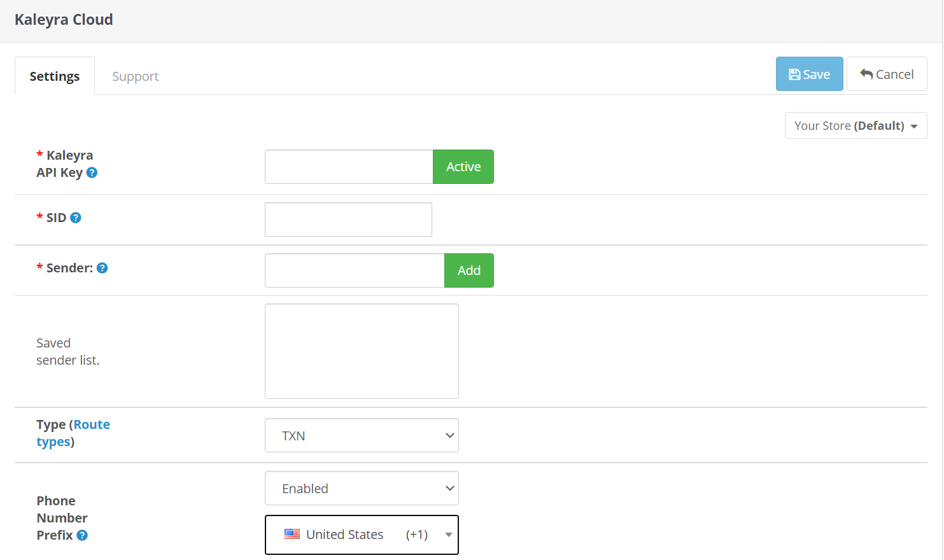This screenshot has width=944, height=560.
Task: Click inside the Saved sender list box
Action: [362, 351]
